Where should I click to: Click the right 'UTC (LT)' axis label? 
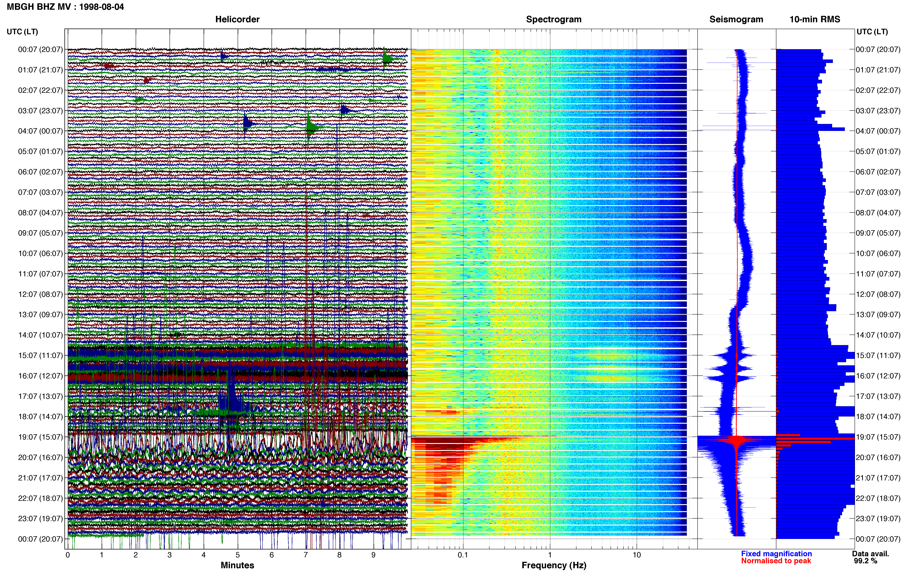coord(872,32)
